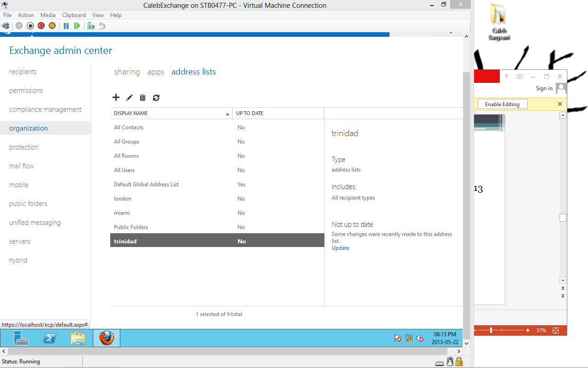Sort by DISPLAY NAME column header
588x368 pixels.
tap(171, 113)
